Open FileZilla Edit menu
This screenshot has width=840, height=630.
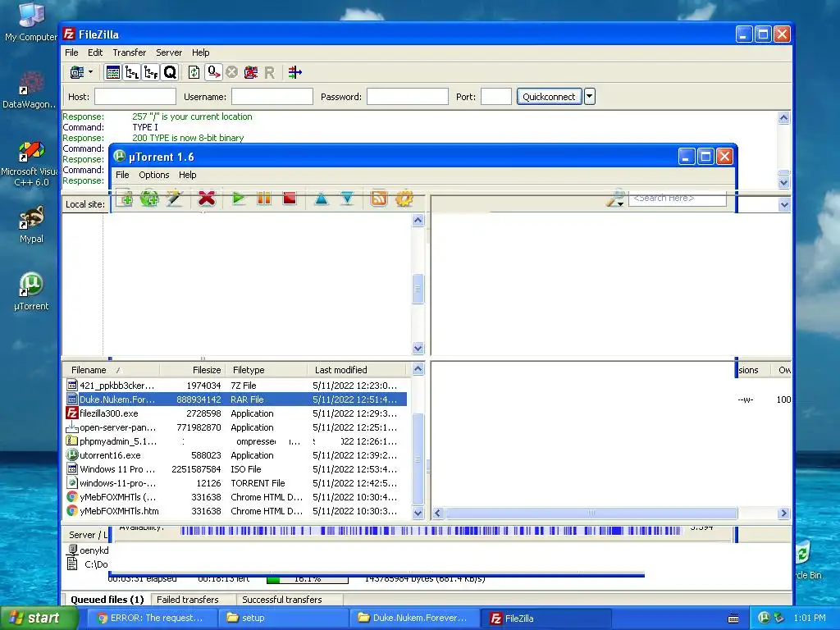95,52
